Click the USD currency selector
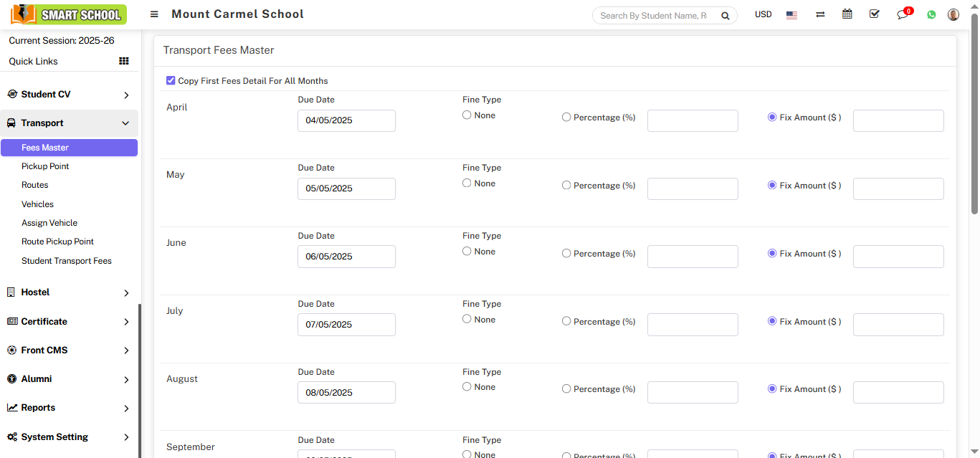This screenshot has height=458, width=980. coord(763,14)
